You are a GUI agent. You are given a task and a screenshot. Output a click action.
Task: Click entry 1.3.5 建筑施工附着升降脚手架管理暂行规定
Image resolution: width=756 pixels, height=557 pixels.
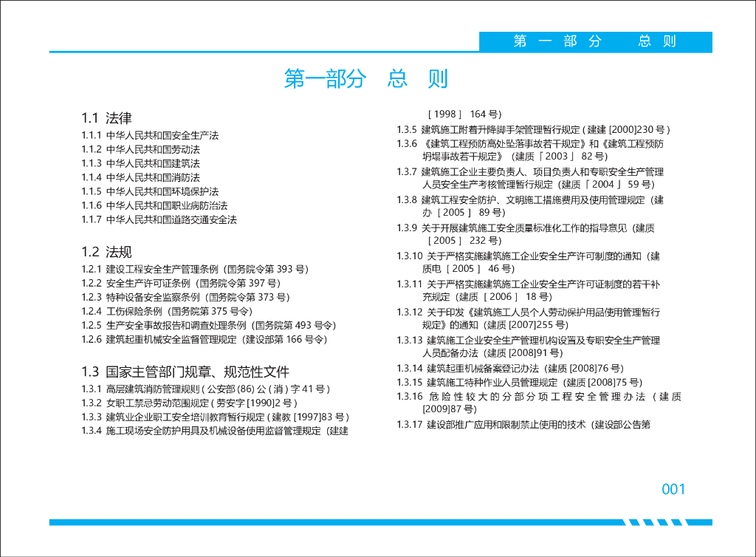pyautogui.click(x=534, y=130)
